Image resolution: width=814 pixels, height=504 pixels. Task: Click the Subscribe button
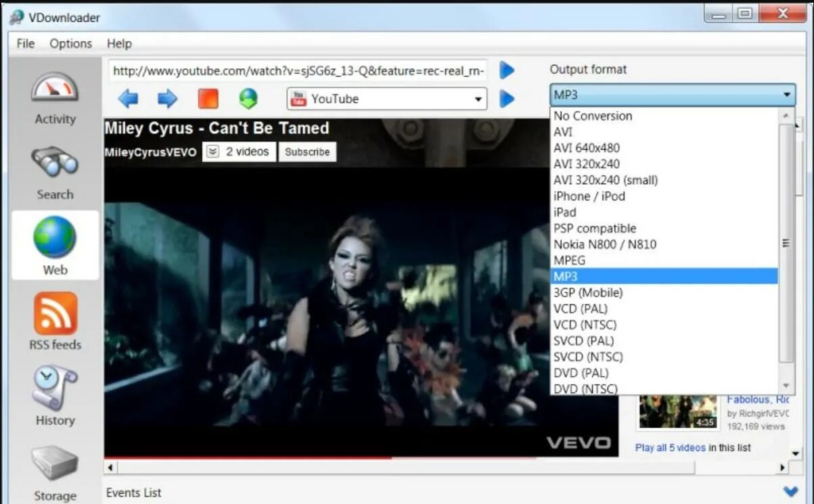pos(307,152)
